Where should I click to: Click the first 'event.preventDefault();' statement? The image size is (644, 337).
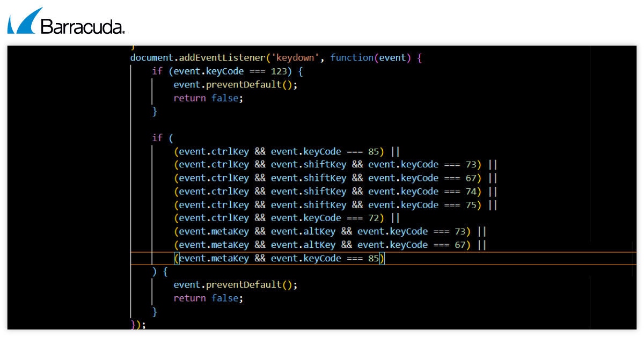click(x=235, y=85)
